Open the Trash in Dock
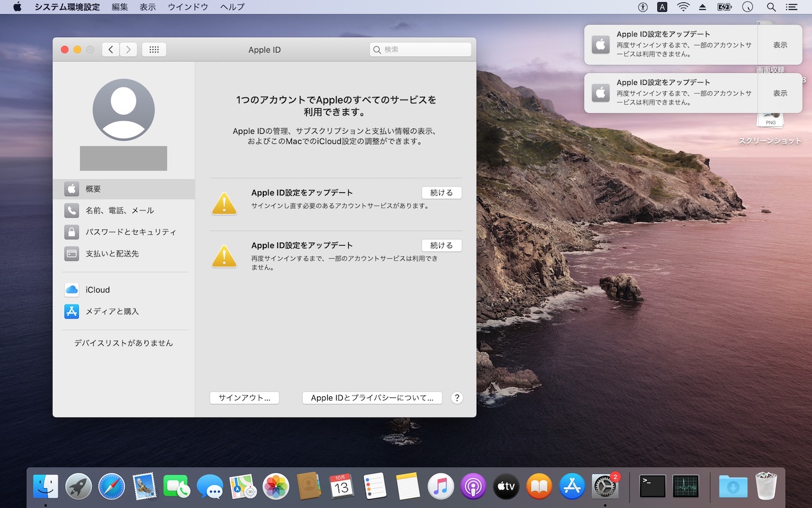Screen dimensions: 812x508 [766, 486]
